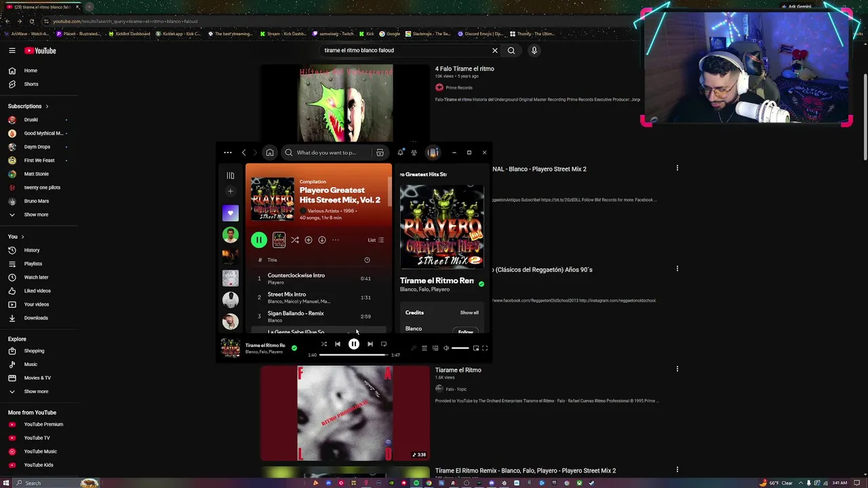Open Watch later in sidebar

point(39,277)
